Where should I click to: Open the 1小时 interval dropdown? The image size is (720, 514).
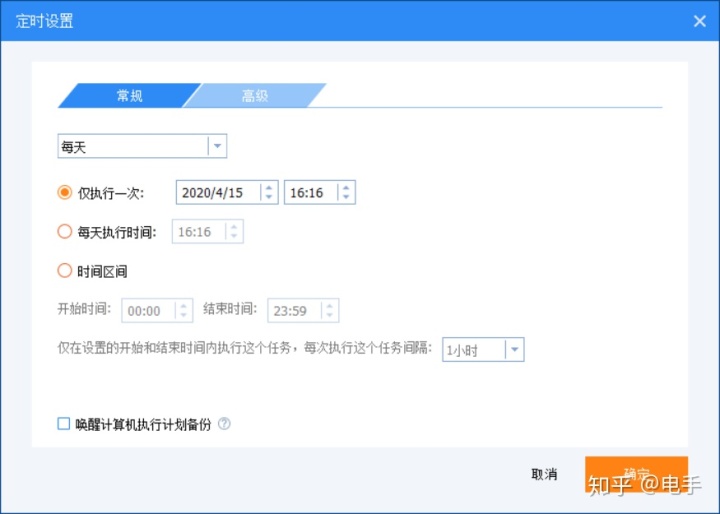click(483, 350)
